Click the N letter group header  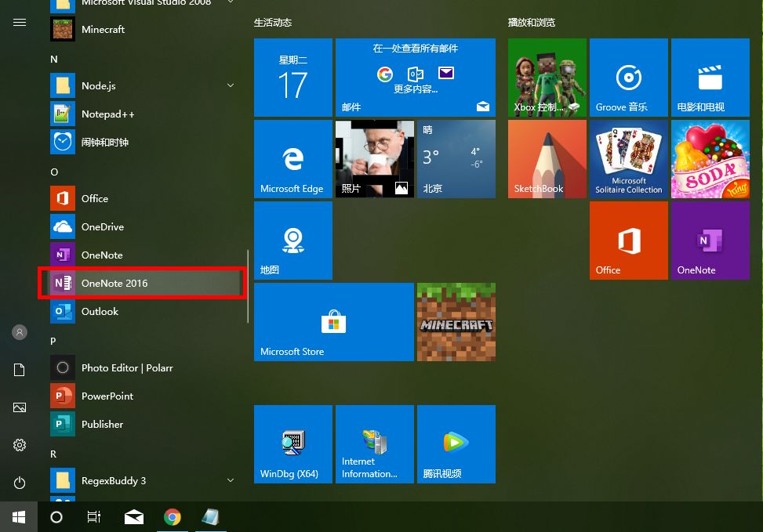54,60
